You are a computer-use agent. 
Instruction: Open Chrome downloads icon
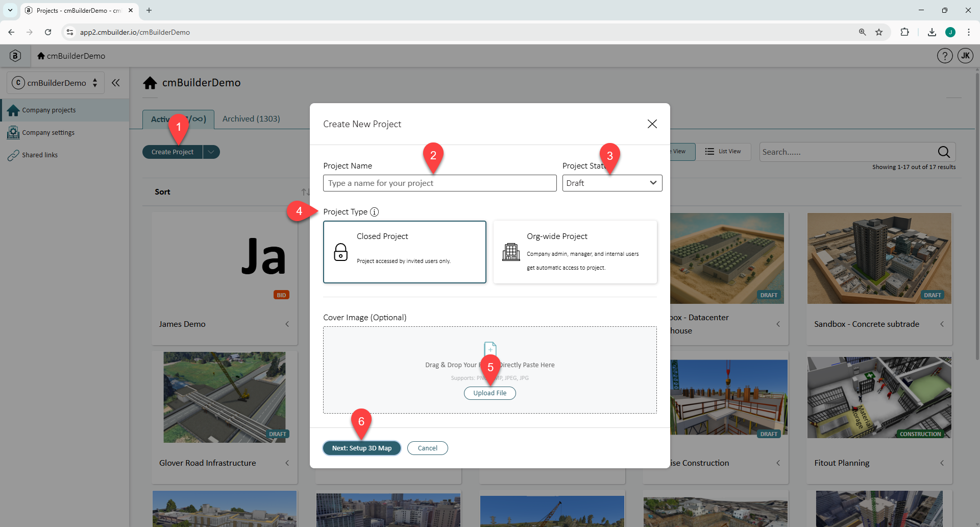pyautogui.click(x=932, y=32)
